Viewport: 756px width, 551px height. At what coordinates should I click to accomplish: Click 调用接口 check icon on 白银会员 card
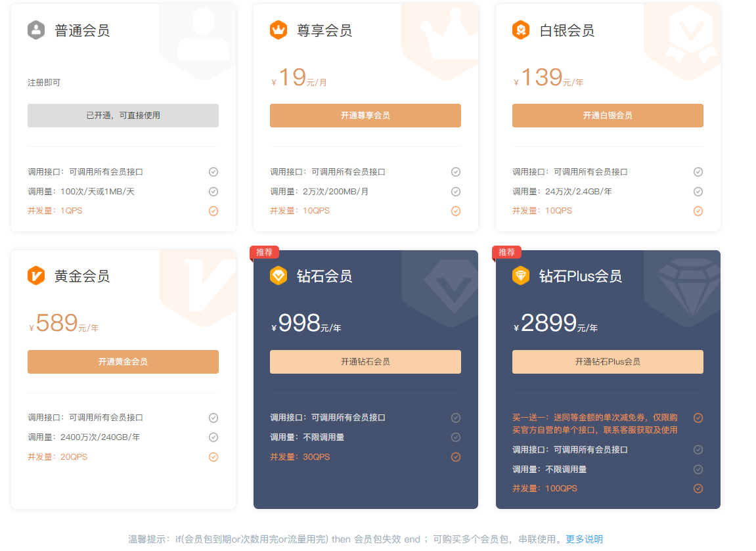click(698, 172)
